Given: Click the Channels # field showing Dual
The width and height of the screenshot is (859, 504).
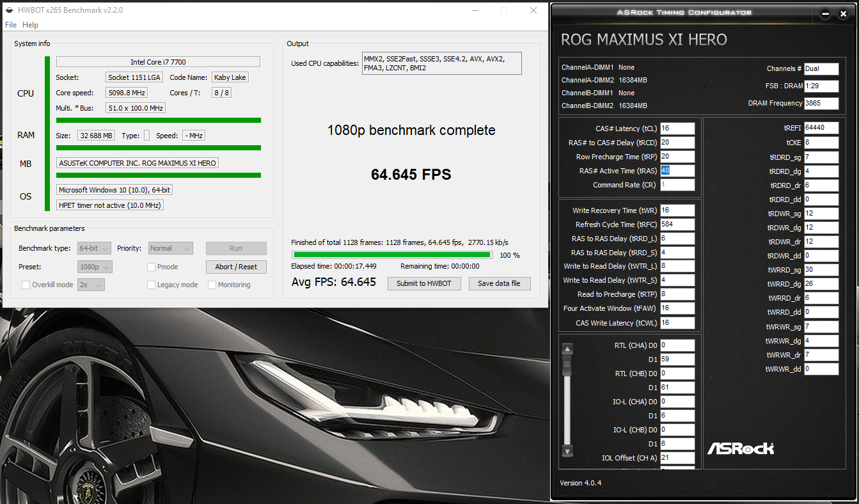Looking at the screenshot, I should tap(821, 69).
